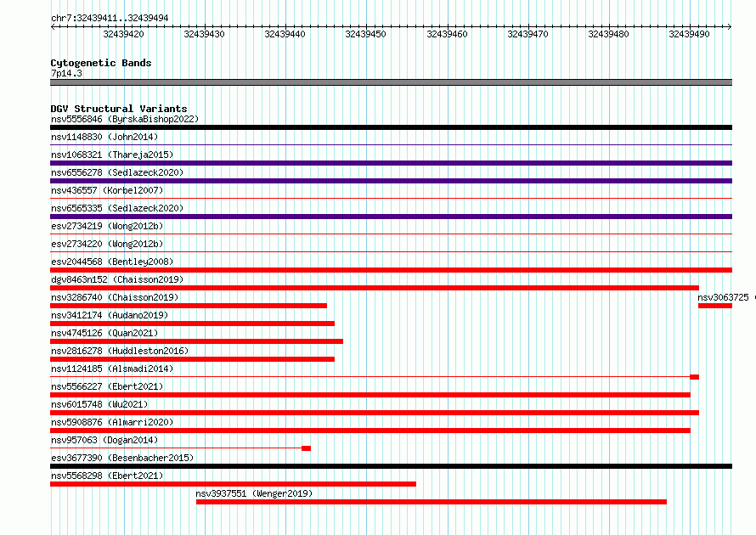Viewport: 756px width, 535px height.
Task: Click nsv6556278 (Sedlazeck2020) label
Action: (117, 172)
